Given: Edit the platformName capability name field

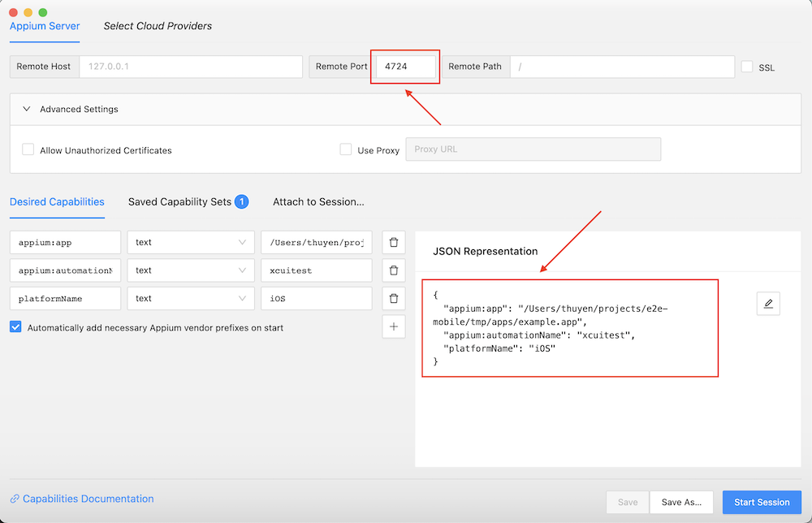Looking at the screenshot, I should [x=65, y=298].
